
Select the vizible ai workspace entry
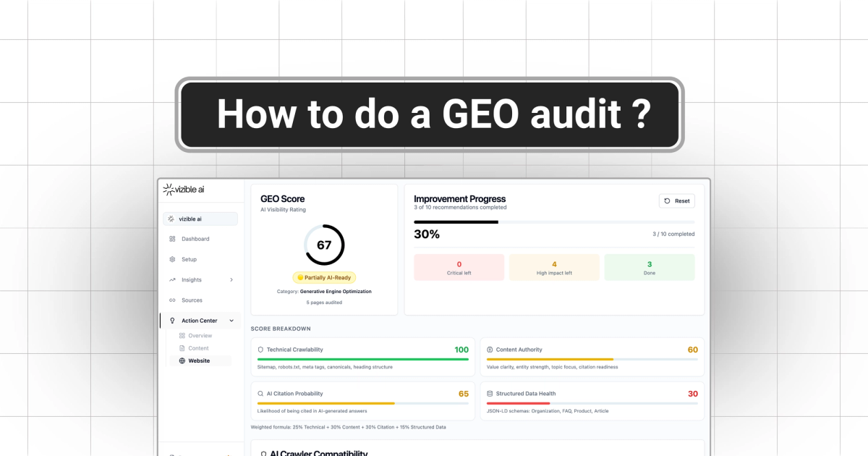[x=200, y=219]
